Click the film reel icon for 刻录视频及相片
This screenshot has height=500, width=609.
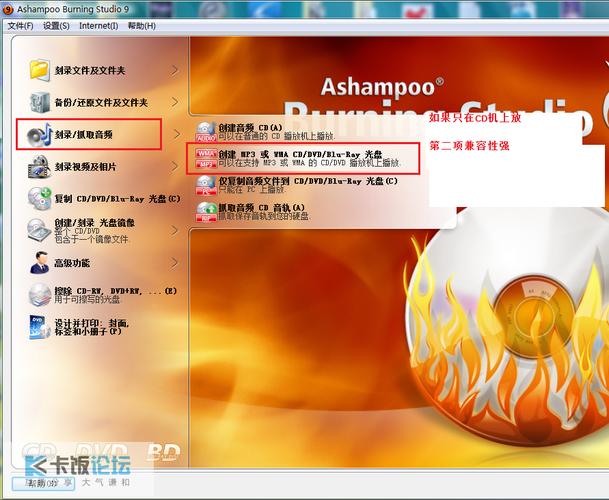39,167
